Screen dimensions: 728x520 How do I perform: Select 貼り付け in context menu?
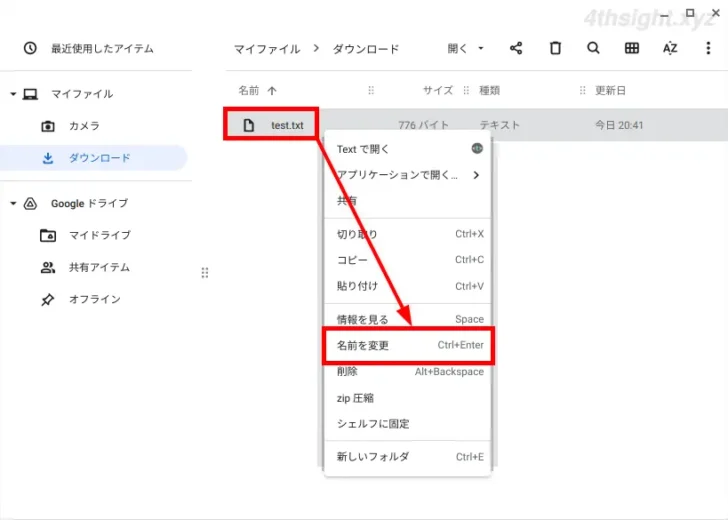pyautogui.click(x=407, y=286)
